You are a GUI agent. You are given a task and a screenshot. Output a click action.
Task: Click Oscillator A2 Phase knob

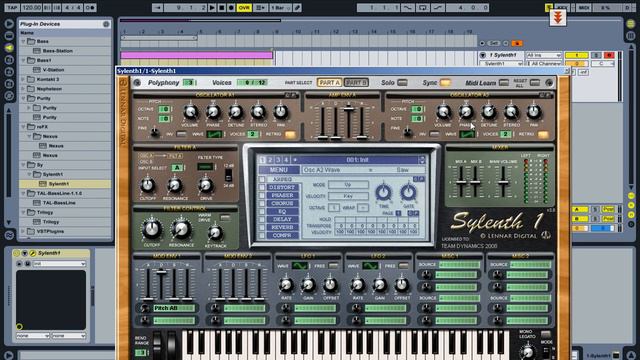click(x=466, y=112)
